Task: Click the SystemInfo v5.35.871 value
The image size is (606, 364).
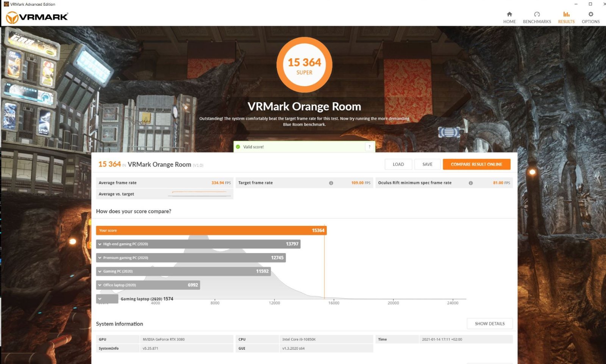Action: 150,348
